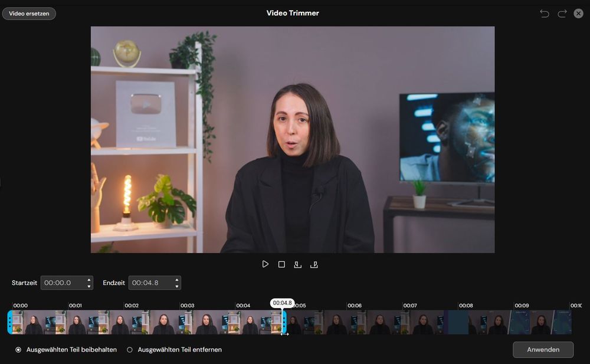This screenshot has width=590, height=364.
Task: Undo the last trim action
Action: [544, 13]
